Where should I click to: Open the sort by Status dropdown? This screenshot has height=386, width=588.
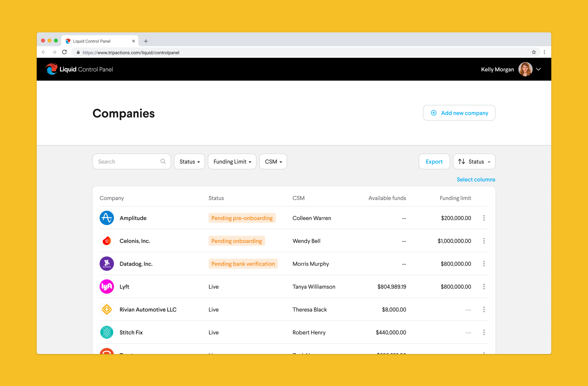click(474, 162)
